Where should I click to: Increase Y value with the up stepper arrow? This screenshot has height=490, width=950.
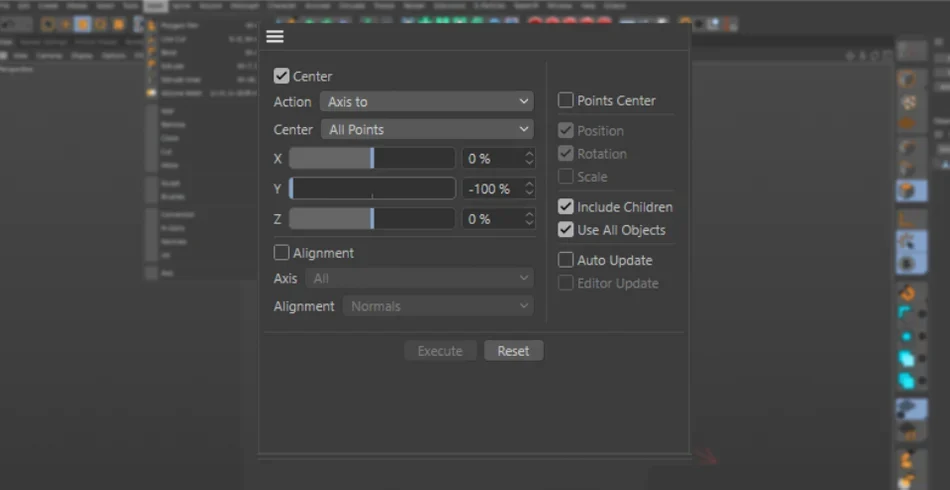(530, 184)
